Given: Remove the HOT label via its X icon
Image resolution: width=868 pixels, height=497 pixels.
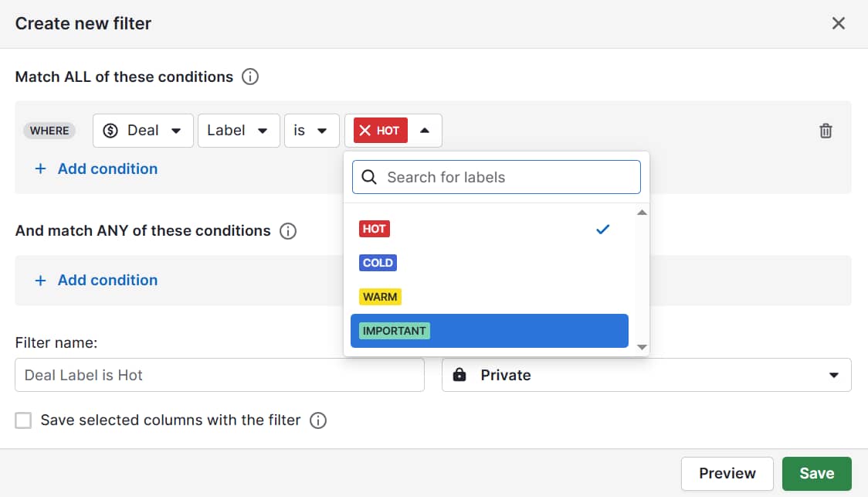Looking at the screenshot, I should (366, 130).
